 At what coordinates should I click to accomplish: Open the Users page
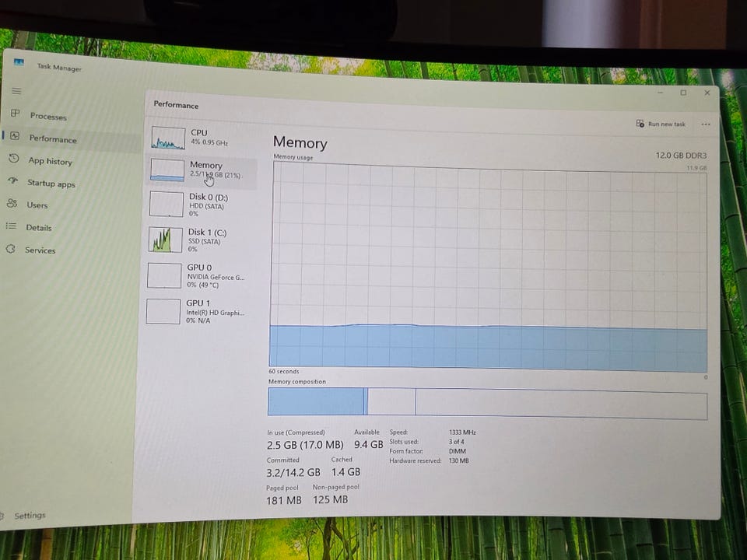click(x=37, y=205)
